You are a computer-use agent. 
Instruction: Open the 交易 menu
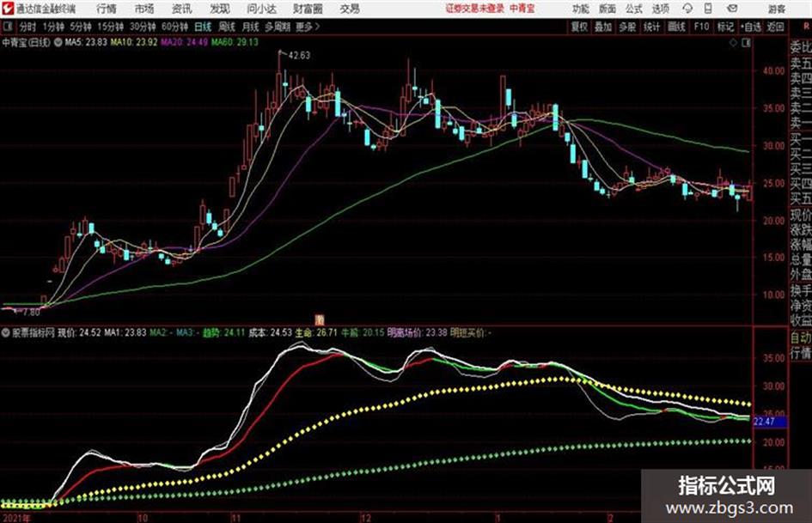pos(350,9)
